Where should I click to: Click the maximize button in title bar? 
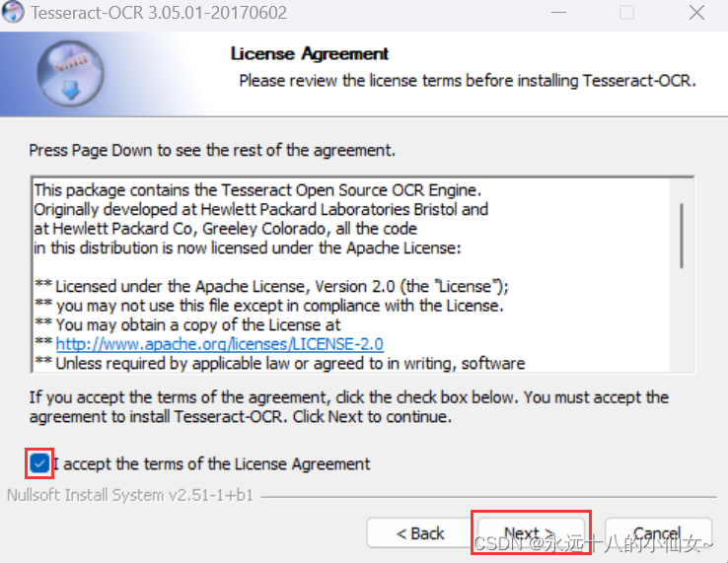[627, 15]
